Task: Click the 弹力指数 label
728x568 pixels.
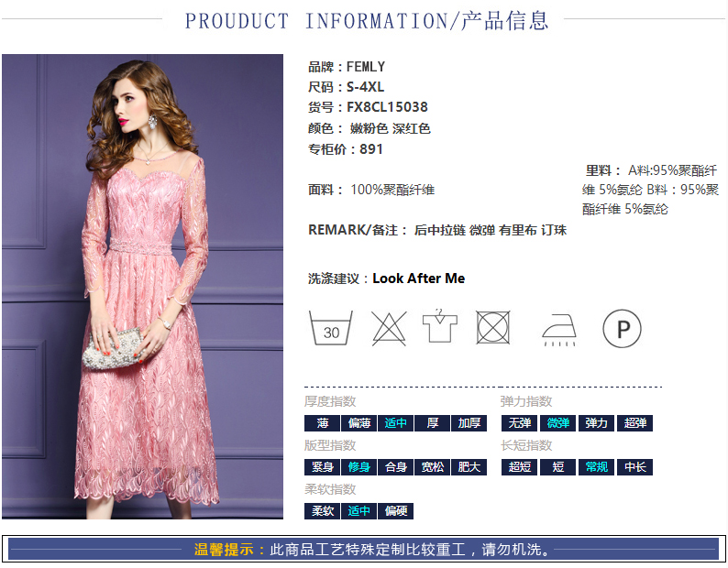Action: (x=526, y=401)
